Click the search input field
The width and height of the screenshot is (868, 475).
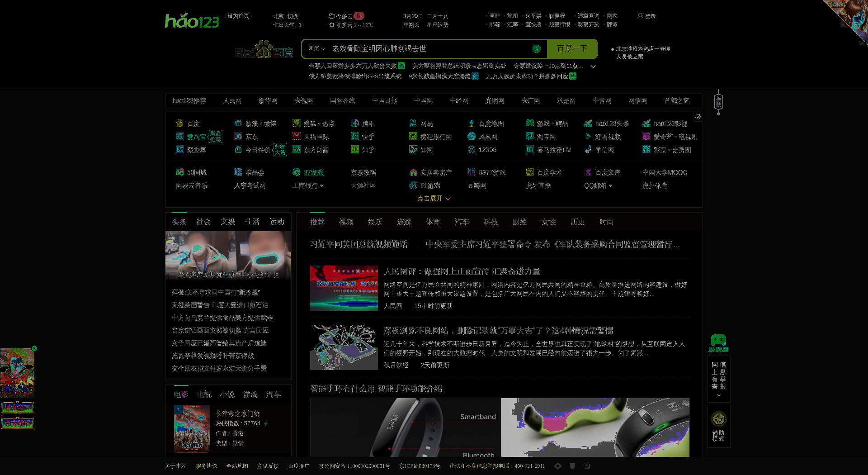pos(429,49)
